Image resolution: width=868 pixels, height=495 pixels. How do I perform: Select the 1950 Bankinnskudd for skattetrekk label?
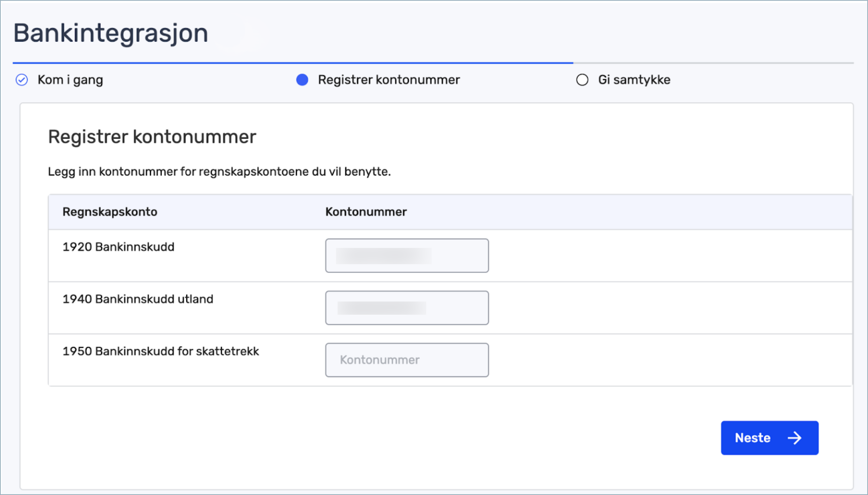[x=161, y=351]
